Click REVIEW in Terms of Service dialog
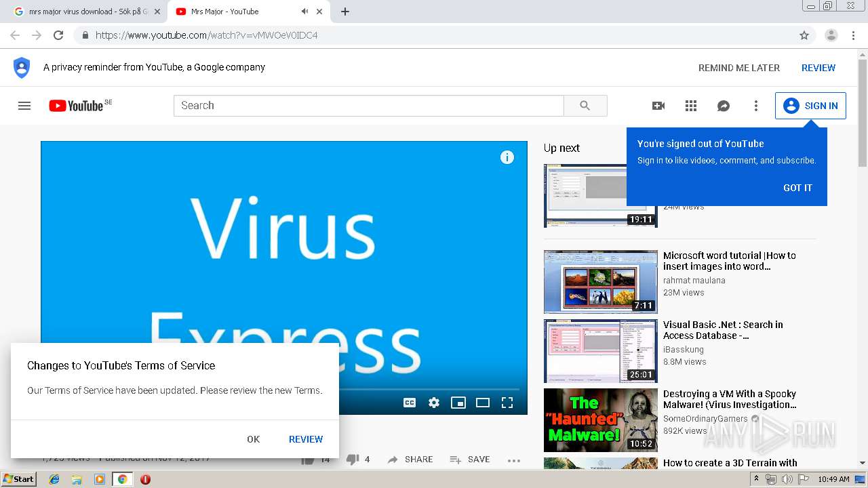Viewport: 868px width, 488px height. click(x=306, y=439)
